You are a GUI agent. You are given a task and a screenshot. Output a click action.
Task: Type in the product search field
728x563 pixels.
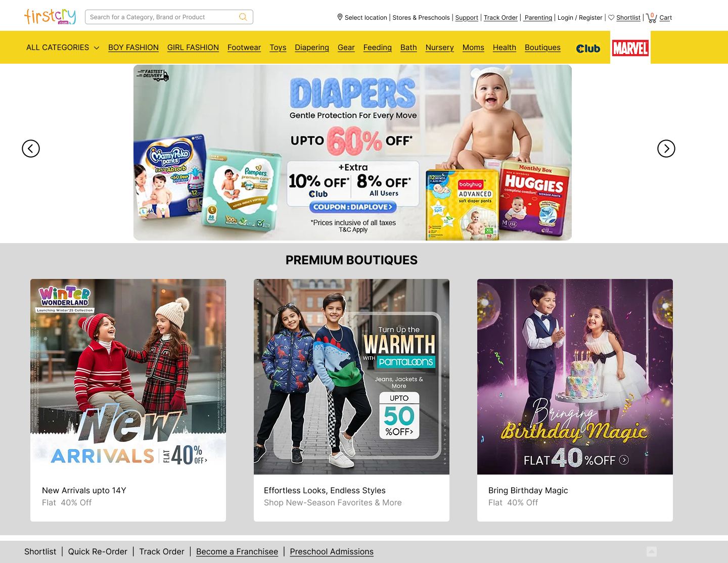(x=162, y=17)
